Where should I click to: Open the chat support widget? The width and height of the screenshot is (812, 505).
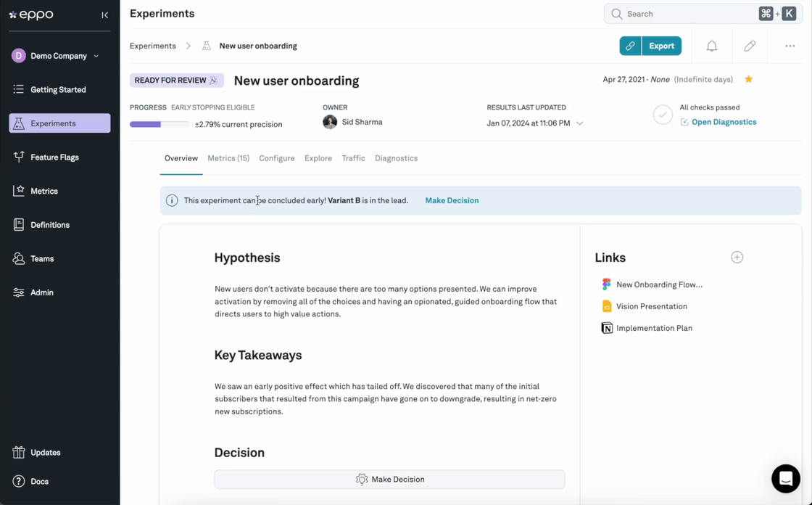point(785,479)
